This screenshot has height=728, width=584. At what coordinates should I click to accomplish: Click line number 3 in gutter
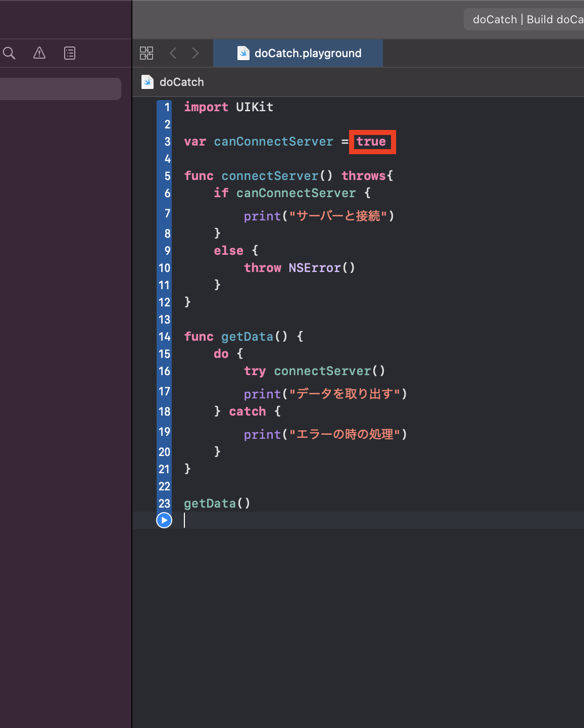click(167, 142)
